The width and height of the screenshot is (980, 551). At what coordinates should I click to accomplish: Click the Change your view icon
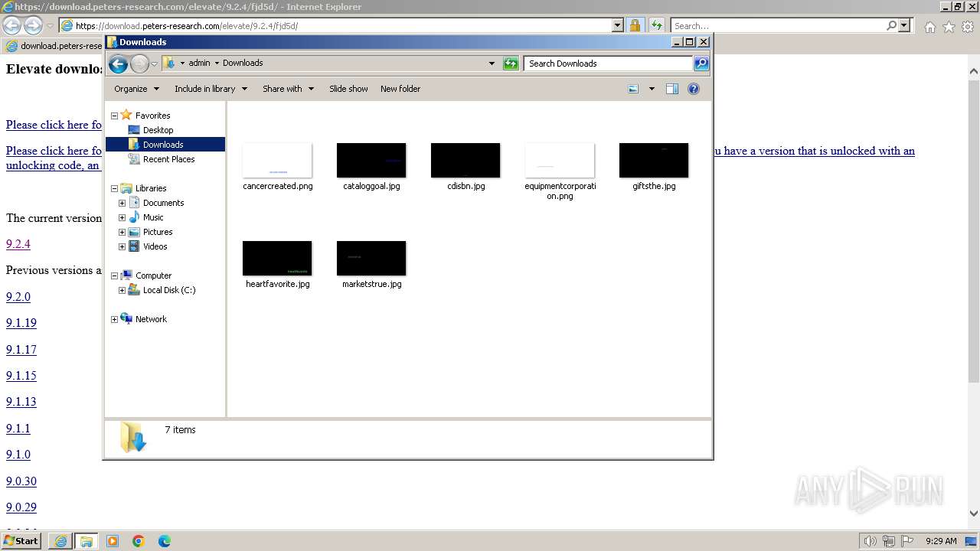click(633, 89)
